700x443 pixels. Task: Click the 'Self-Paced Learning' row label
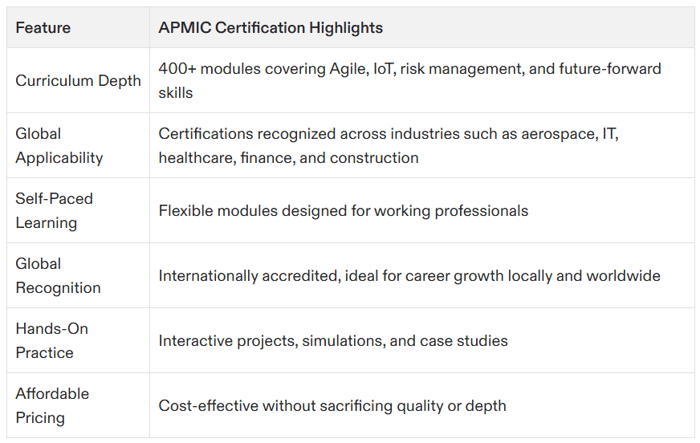pyautogui.click(x=55, y=210)
